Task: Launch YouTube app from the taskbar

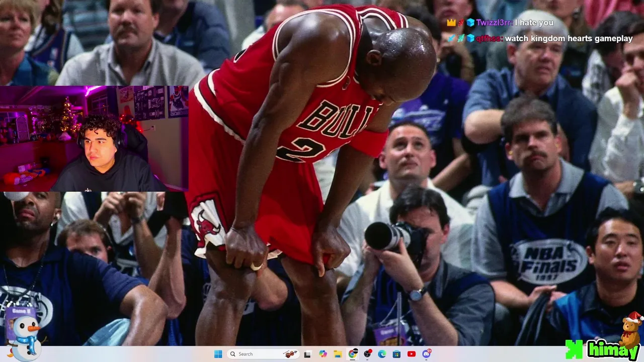Action: point(412,354)
